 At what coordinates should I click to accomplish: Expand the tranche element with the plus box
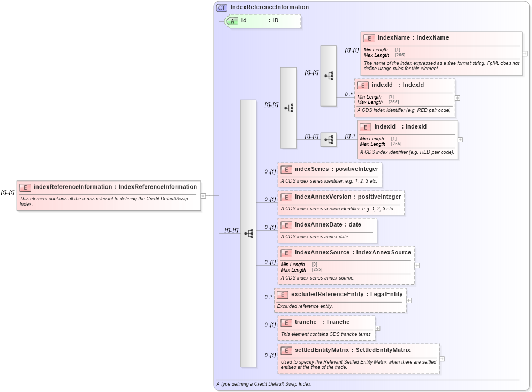click(378, 328)
